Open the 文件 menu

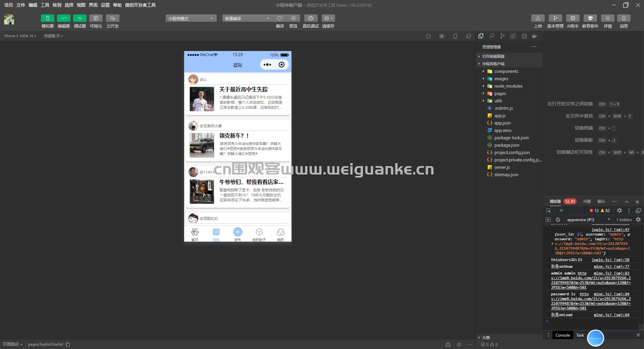20,5
